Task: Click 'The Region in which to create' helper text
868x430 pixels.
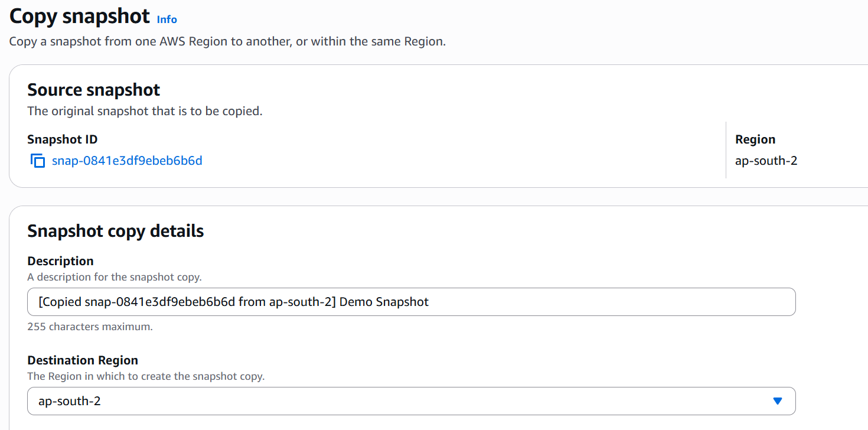Action: [x=146, y=376]
